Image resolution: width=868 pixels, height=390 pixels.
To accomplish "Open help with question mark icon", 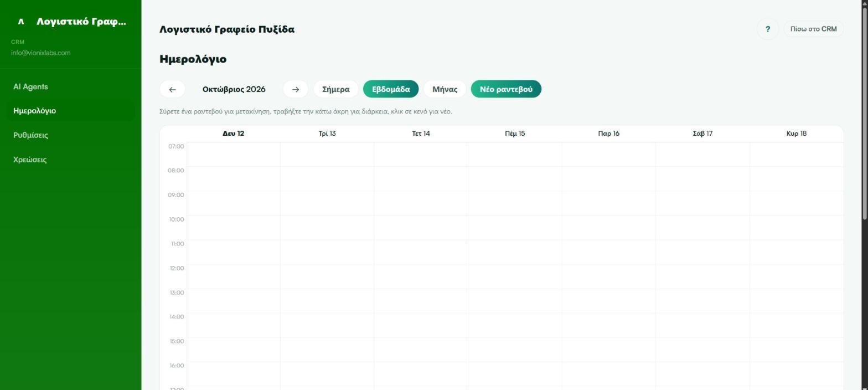I will (x=767, y=29).
